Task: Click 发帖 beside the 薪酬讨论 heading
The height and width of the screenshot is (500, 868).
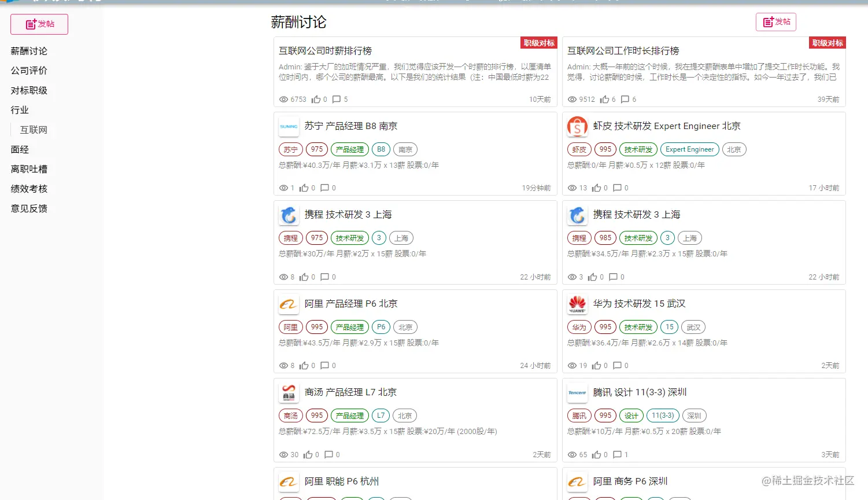Action: point(776,22)
